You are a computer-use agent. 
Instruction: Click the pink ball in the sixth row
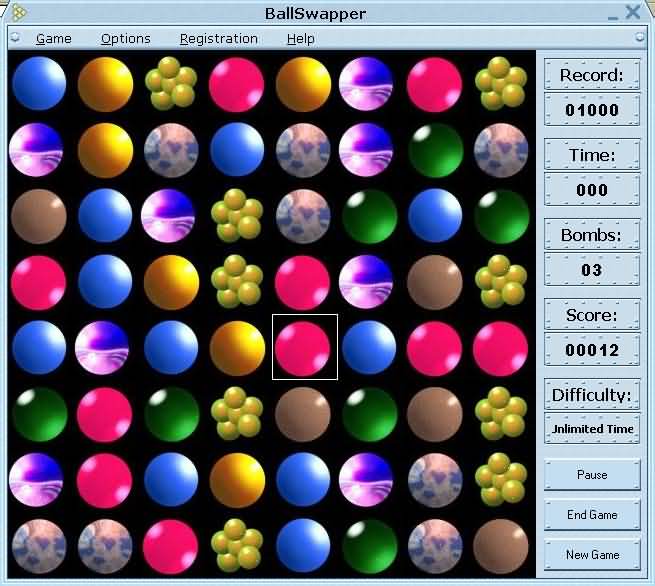tap(105, 414)
